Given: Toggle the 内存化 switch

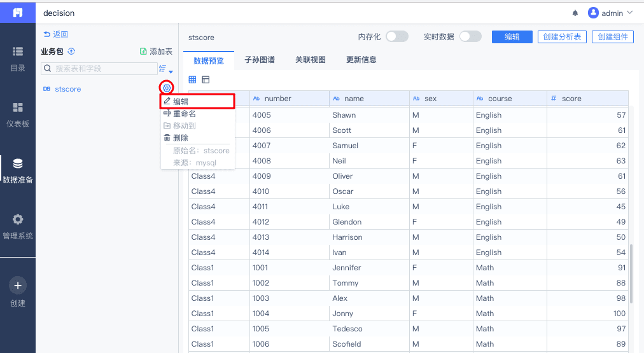Looking at the screenshot, I should 396,36.
